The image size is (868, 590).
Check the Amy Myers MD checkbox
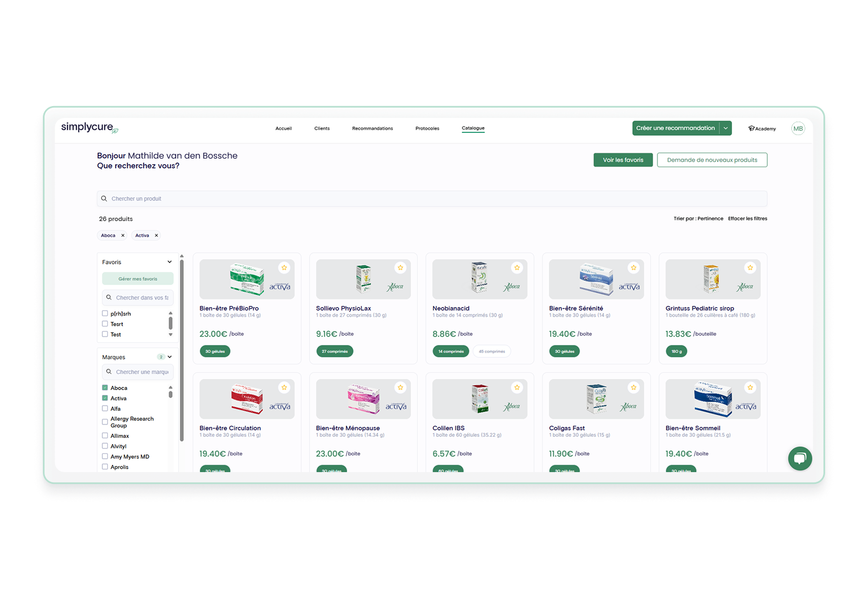(x=105, y=457)
